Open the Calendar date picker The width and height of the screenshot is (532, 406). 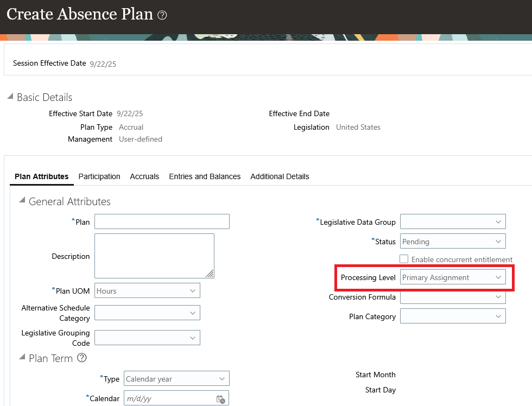click(x=221, y=398)
